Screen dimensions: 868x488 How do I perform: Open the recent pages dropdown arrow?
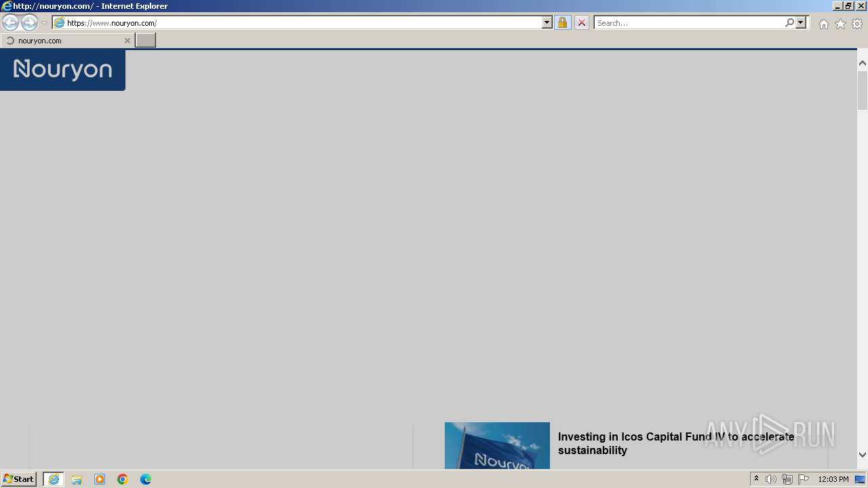tap(44, 23)
